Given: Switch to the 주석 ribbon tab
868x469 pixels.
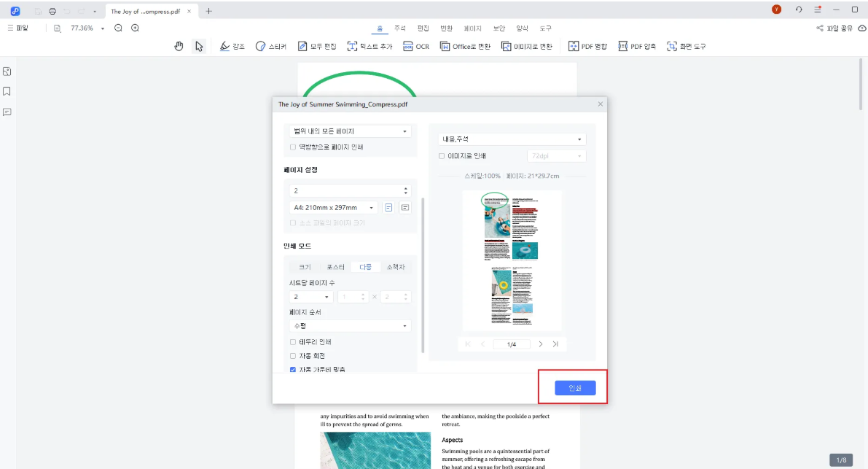Looking at the screenshot, I should 399,28.
